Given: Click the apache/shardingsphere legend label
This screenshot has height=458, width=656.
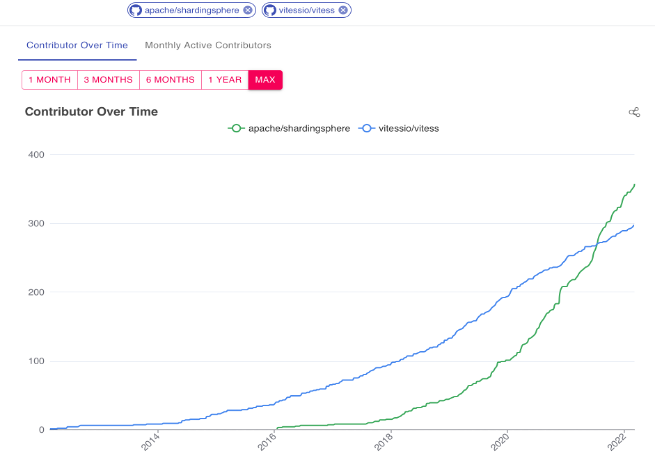Looking at the screenshot, I should point(299,128).
